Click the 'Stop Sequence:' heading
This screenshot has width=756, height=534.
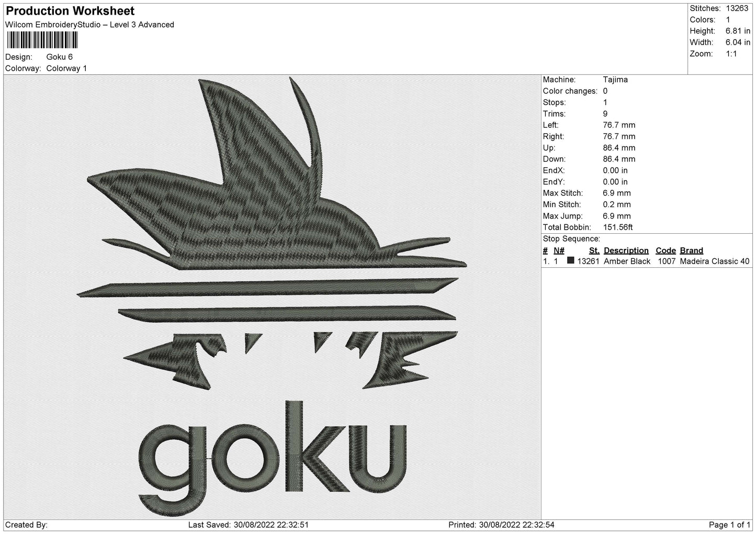click(571, 239)
